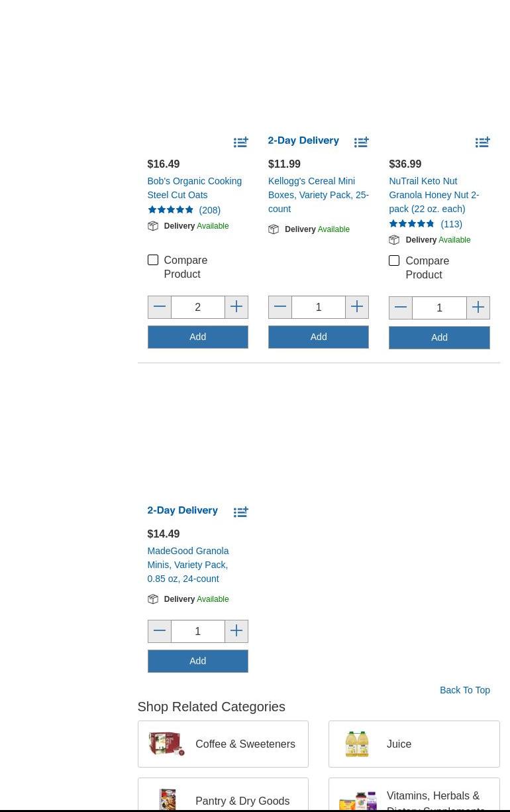Add MadeGood Granola Minis to cart
This screenshot has height=812, width=510.
(197, 661)
